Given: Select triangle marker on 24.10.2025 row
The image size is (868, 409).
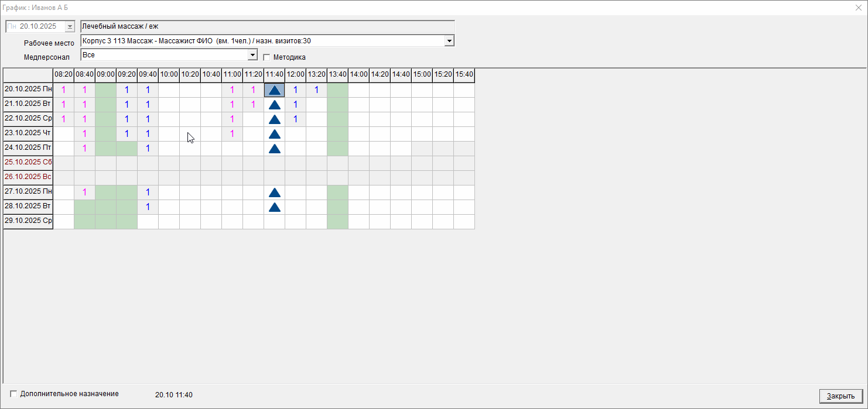Looking at the screenshot, I should click(x=274, y=149).
